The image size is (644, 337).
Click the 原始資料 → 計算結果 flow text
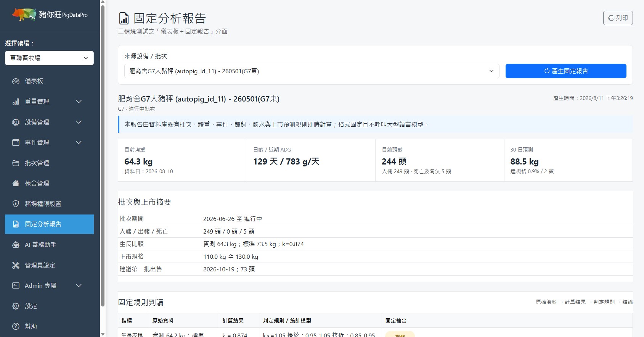click(x=584, y=302)
